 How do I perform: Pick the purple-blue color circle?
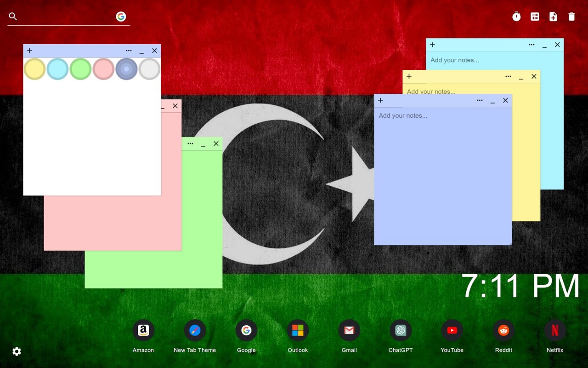(126, 69)
